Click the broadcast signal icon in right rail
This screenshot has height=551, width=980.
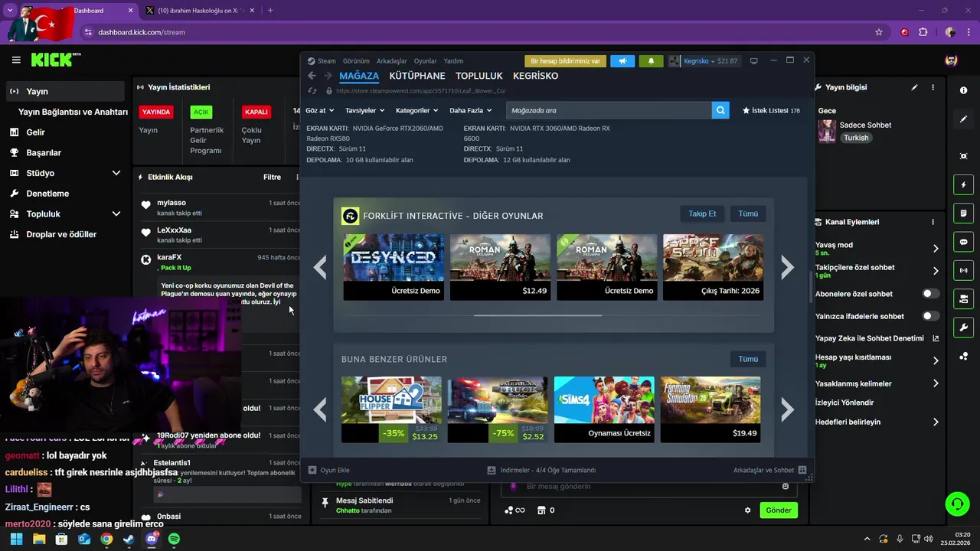pos(963,270)
